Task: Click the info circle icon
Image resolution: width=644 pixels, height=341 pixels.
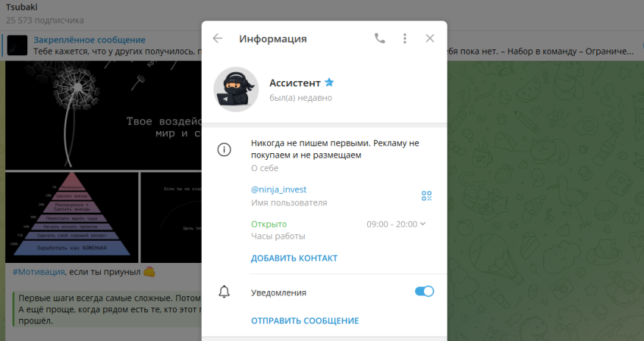Action: [224, 150]
